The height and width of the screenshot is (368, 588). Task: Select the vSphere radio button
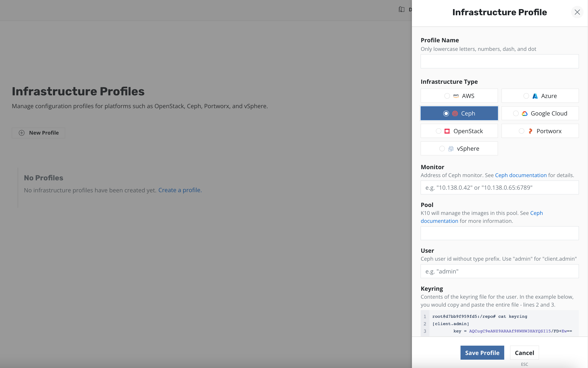click(442, 149)
